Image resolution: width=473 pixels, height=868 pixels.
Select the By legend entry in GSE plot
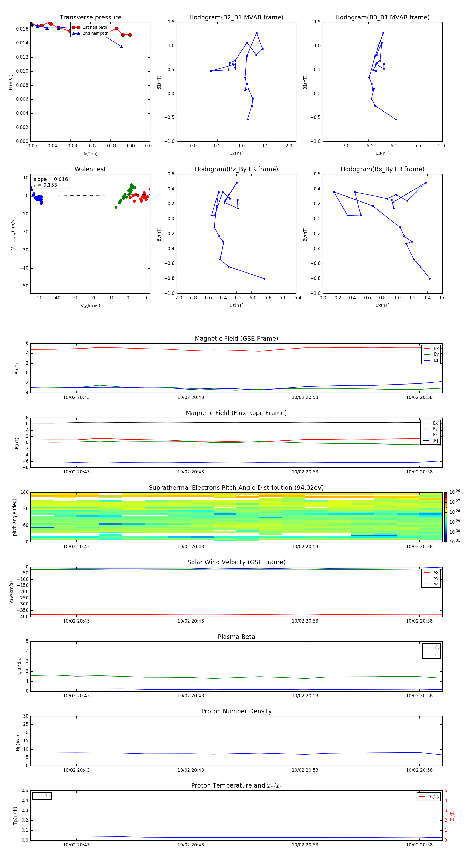pos(431,354)
